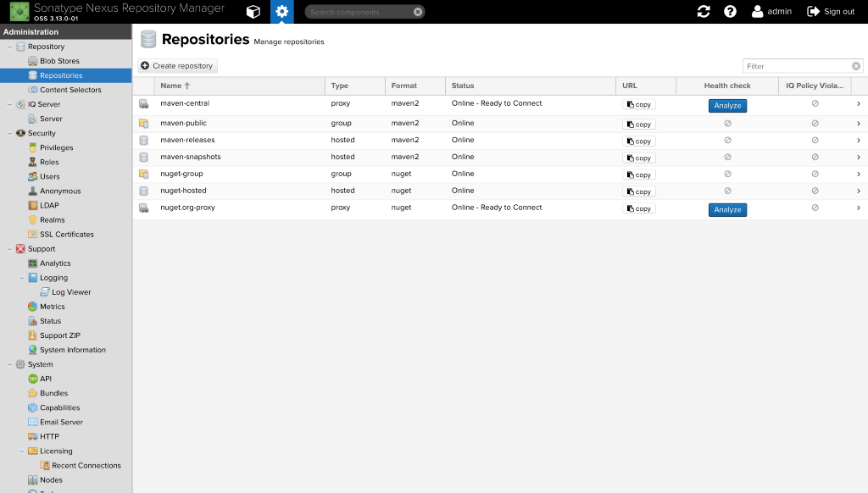Image resolution: width=868 pixels, height=493 pixels.
Task: Open Blob Stores in sidebar
Action: point(59,61)
